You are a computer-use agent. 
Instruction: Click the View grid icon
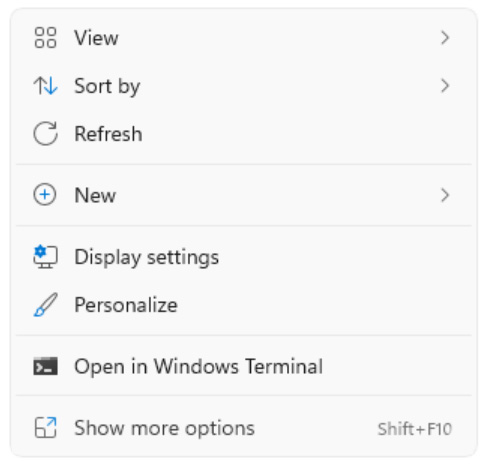click(x=45, y=38)
